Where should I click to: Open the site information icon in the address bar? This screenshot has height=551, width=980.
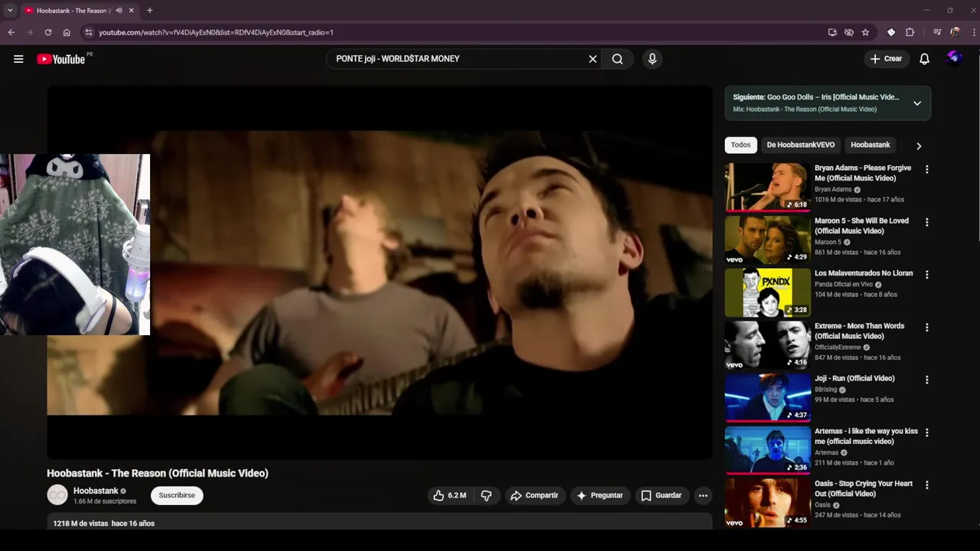coord(89,32)
